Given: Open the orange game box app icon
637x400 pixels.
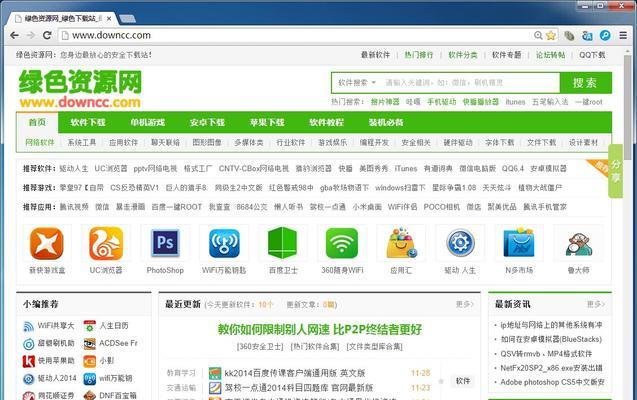Looking at the screenshot, I should [47, 244].
